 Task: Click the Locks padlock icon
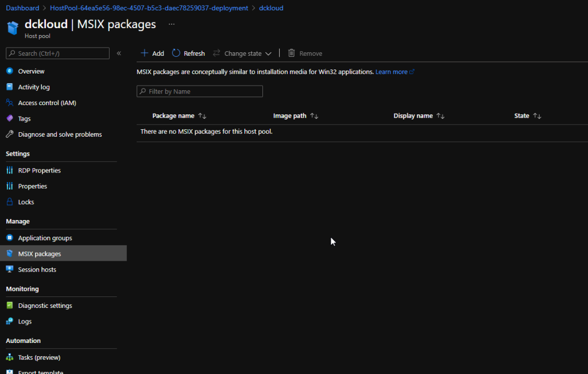[10, 202]
